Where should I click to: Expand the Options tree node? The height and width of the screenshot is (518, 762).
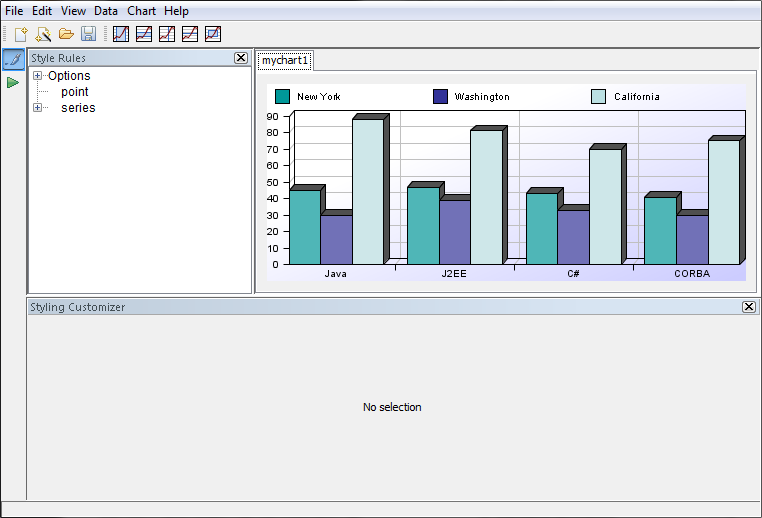(38, 76)
